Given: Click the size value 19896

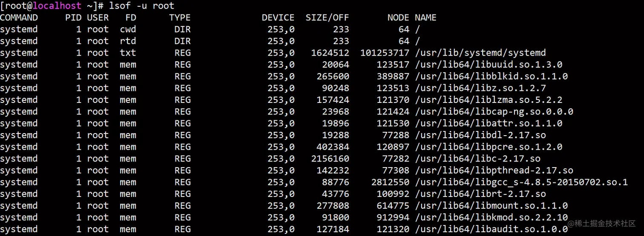Looking at the screenshot, I should 336,123.
